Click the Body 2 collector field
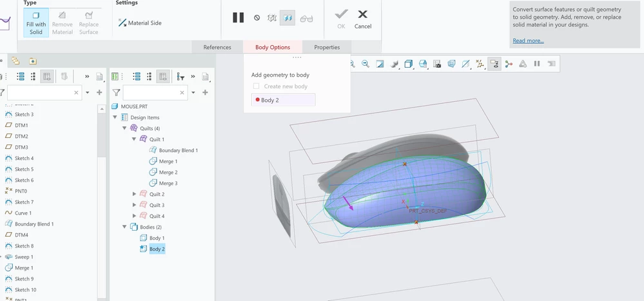The height and width of the screenshot is (301, 644). pyautogui.click(x=284, y=100)
